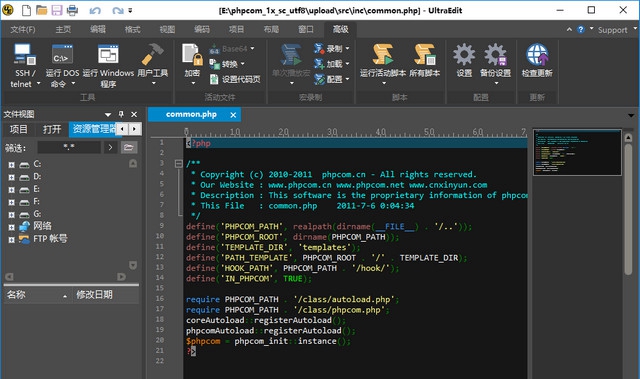Click the filter input field
Viewport: 640px width, 379px height.
[x=69, y=147]
